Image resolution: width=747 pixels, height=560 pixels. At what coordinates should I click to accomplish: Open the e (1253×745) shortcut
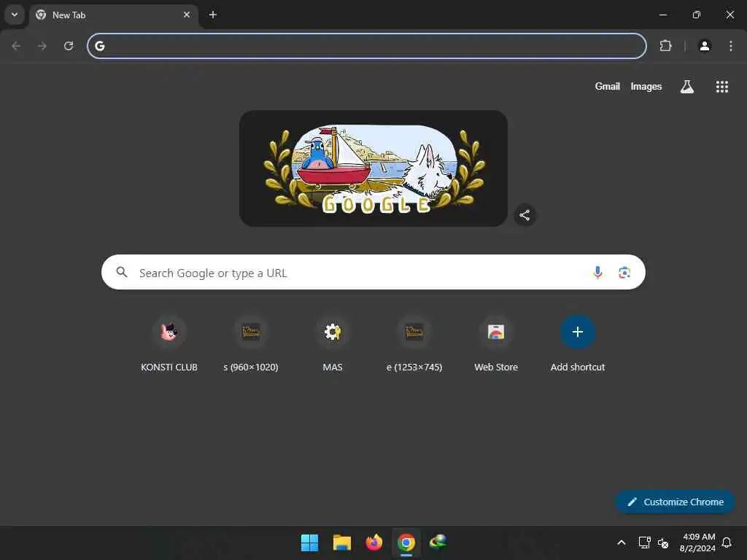click(414, 344)
